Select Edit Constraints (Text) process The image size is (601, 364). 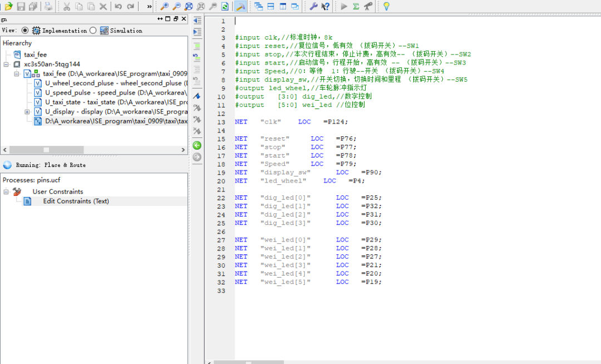click(76, 201)
